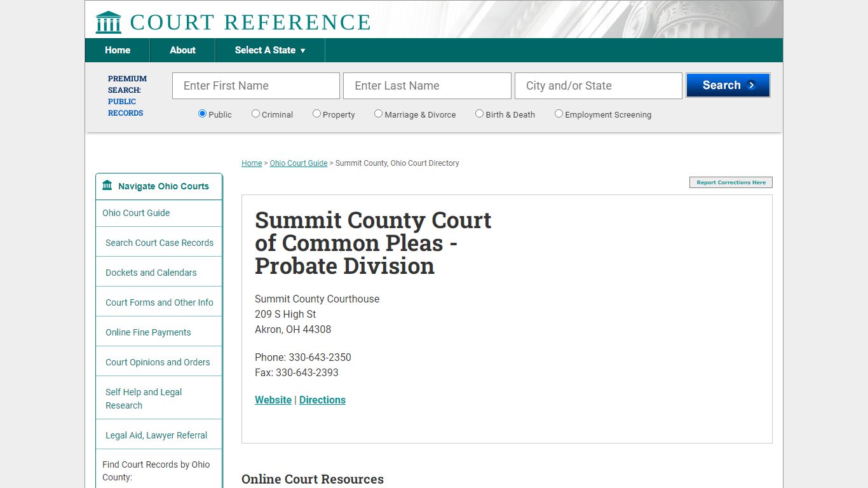Screen dimensions: 868x488
Task: Open the Ohio Court Guide breadcrumb link
Action: click(299, 163)
